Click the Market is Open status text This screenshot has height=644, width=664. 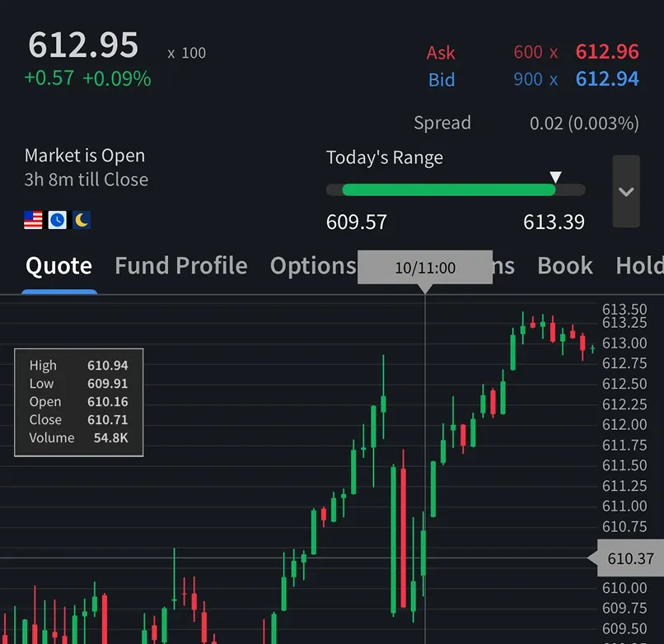pyautogui.click(x=85, y=156)
